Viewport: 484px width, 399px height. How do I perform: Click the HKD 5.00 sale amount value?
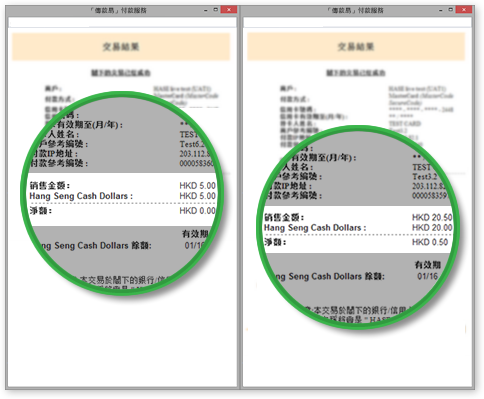pos(197,185)
